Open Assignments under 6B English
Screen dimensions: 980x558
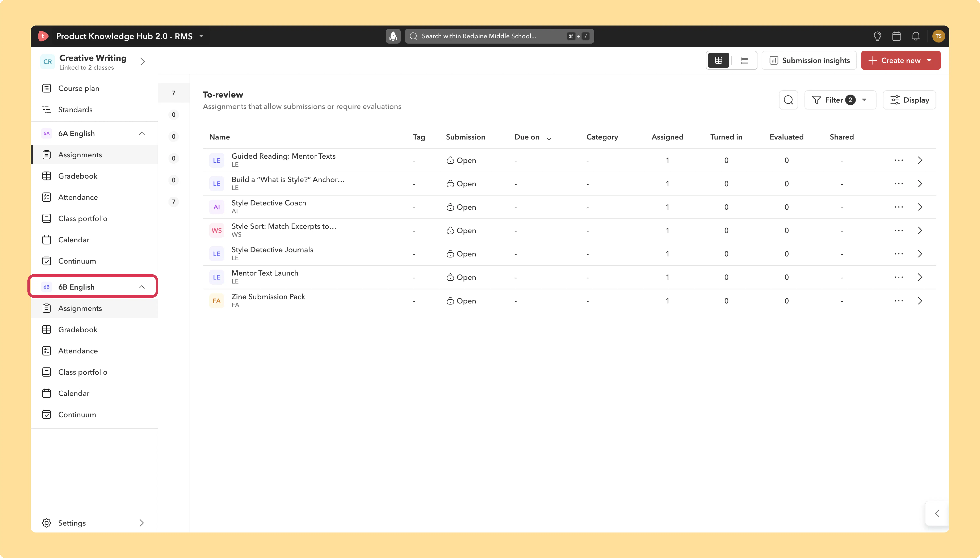pyautogui.click(x=94, y=308)
